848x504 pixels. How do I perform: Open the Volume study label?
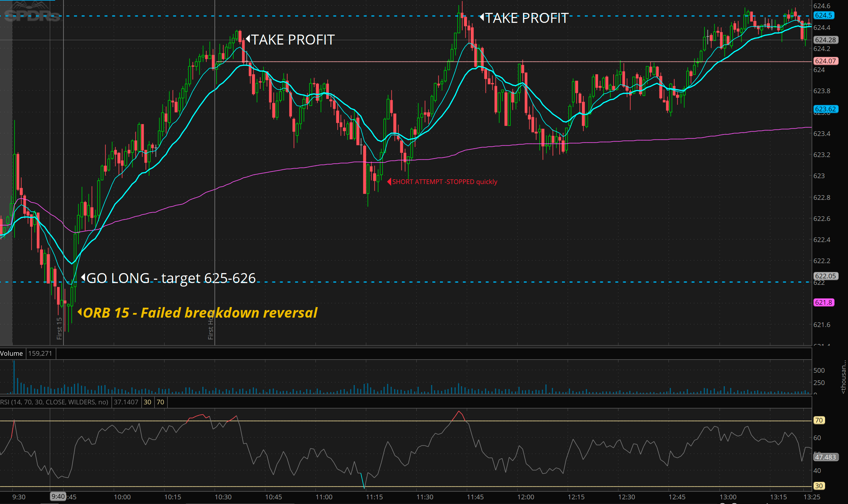(11, 353)
